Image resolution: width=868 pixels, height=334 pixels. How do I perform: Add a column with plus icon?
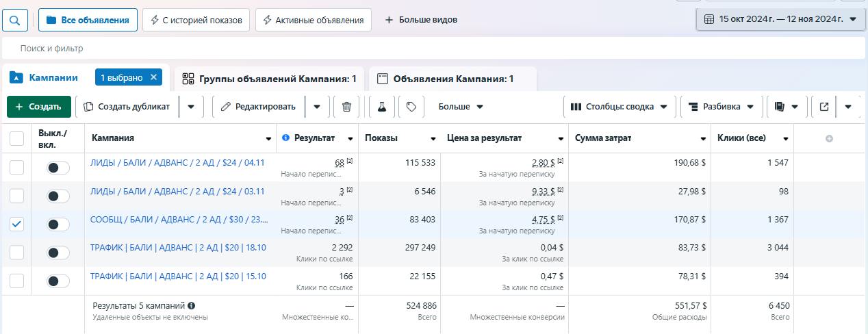point(829,138)
